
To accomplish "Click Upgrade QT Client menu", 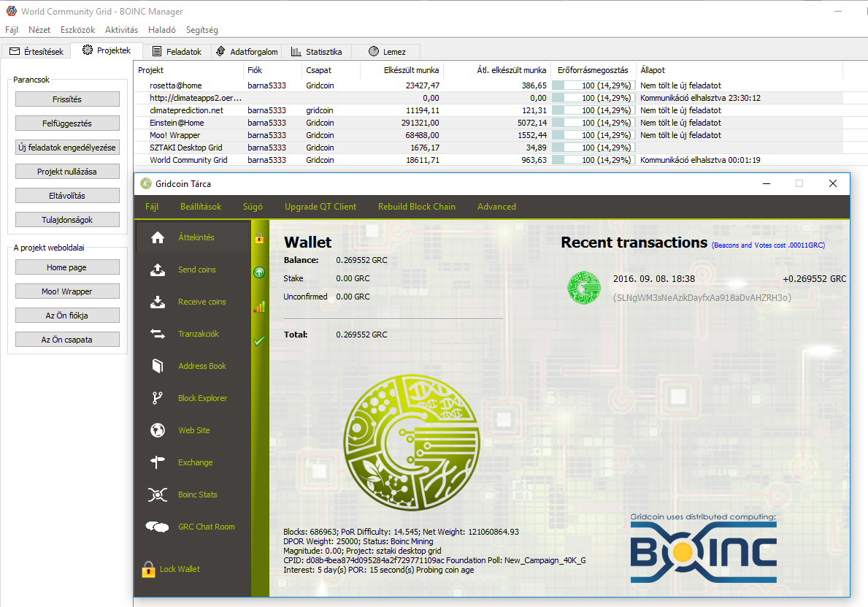I will 320,207.
